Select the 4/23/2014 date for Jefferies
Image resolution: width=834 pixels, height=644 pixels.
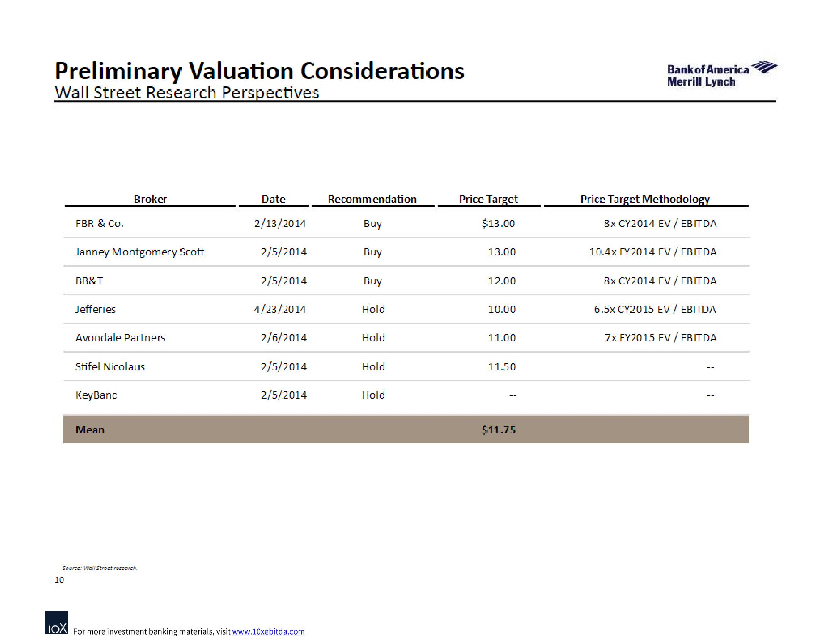pos(280,309)
